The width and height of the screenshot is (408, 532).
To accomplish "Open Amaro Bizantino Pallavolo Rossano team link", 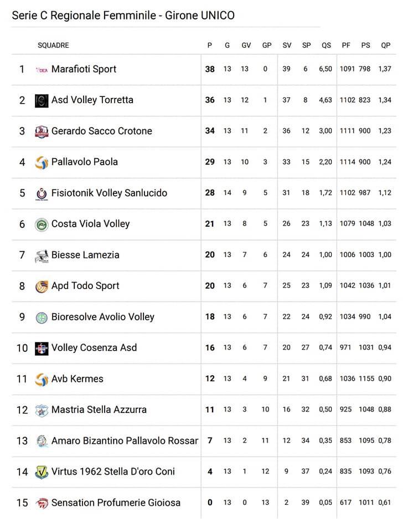I will (125, 441).
